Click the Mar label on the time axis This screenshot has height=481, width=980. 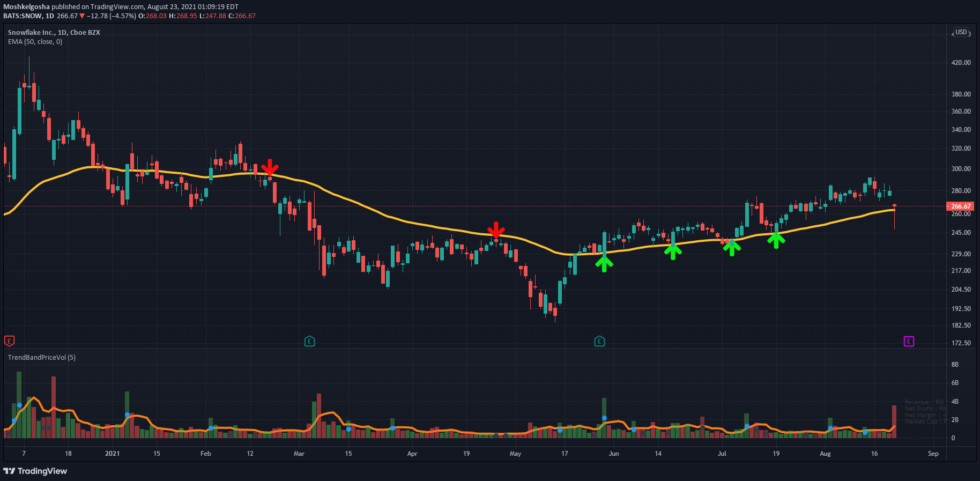tap(299, 454)
